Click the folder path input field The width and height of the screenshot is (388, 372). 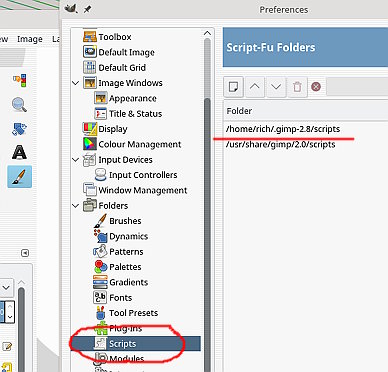coord(357,87)
